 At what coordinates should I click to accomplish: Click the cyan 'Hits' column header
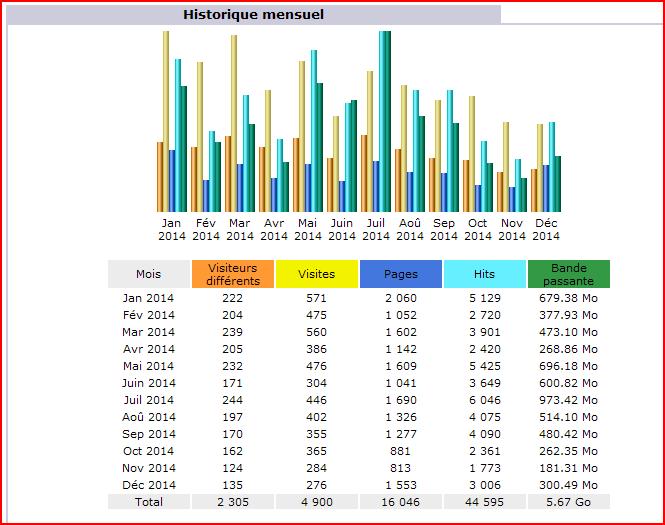pos(485,274)
